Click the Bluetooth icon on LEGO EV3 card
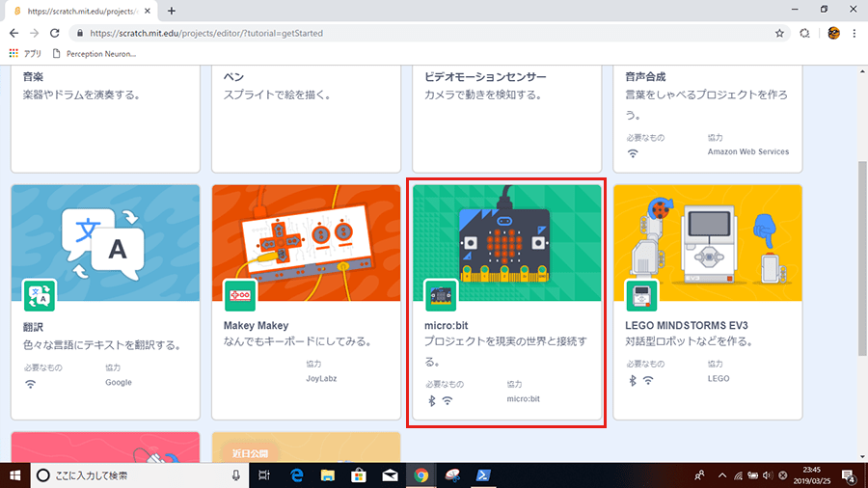This screenshot has height=488, width=868. pyautogui.click(x=633, y=381)
